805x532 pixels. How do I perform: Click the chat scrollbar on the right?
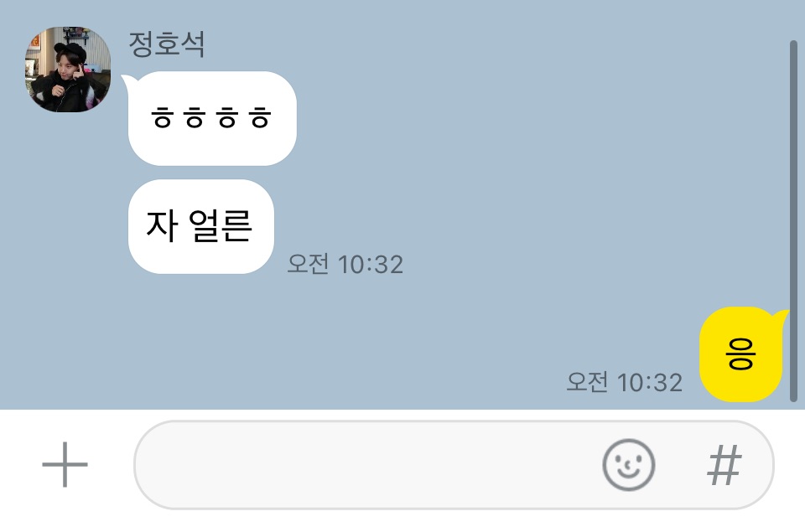tap(793, 220)
